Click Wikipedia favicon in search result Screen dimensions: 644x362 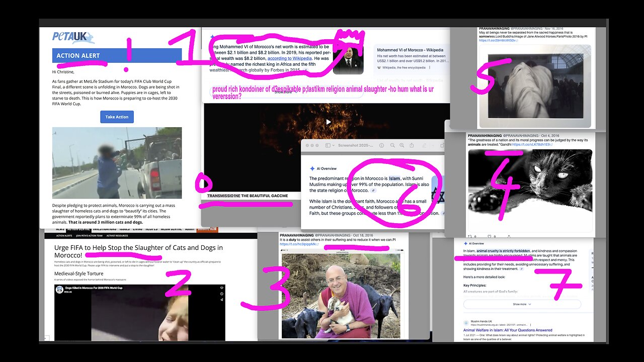[379, 67]
